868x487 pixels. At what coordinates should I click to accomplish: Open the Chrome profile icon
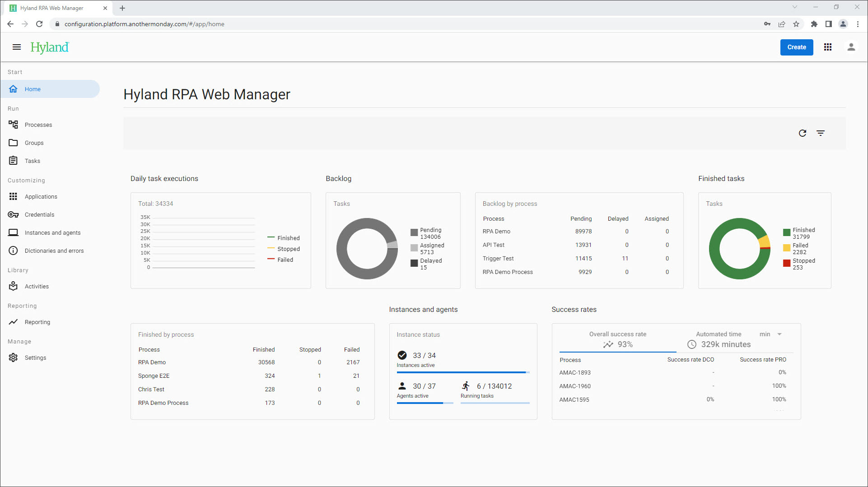pyautogui.click(x=843, y=24)
